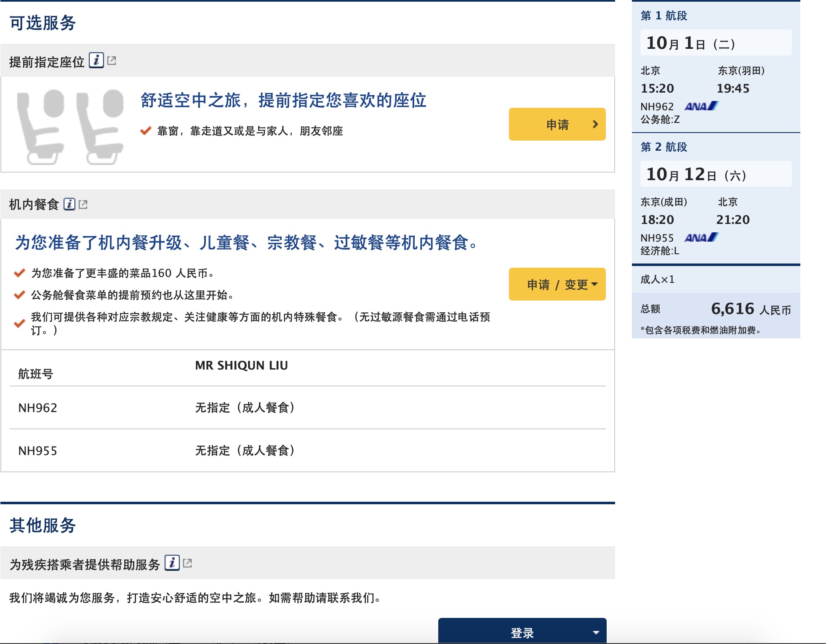
Task: Open disability assistance info icon
Action: click(172, 563)
